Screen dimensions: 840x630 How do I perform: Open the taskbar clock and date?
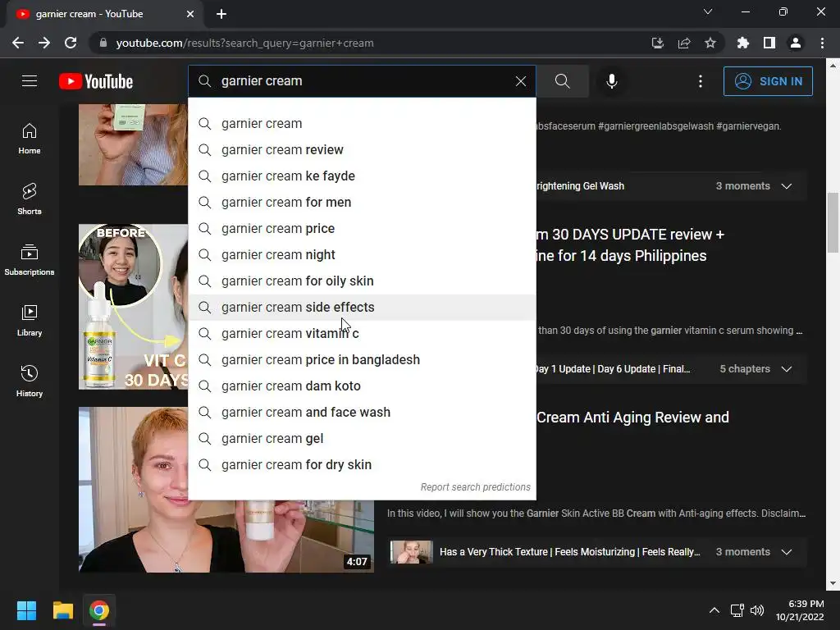click(x=800, y=610)
